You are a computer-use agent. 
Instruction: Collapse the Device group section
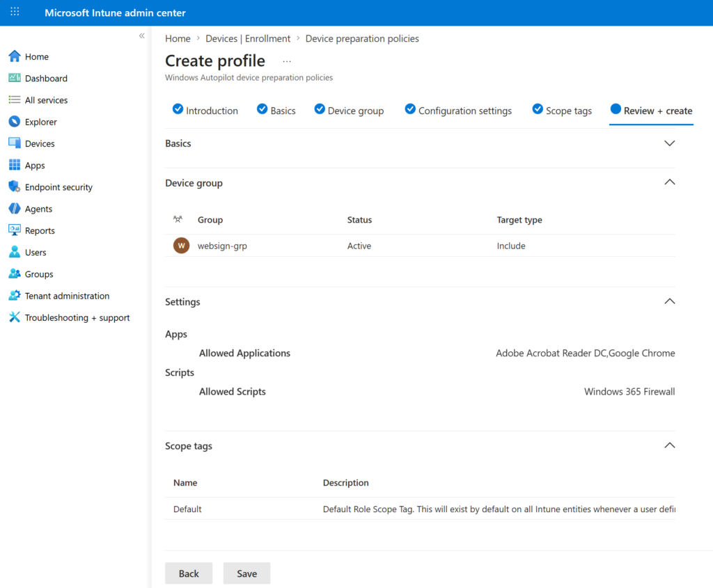[x=669, y=182]
